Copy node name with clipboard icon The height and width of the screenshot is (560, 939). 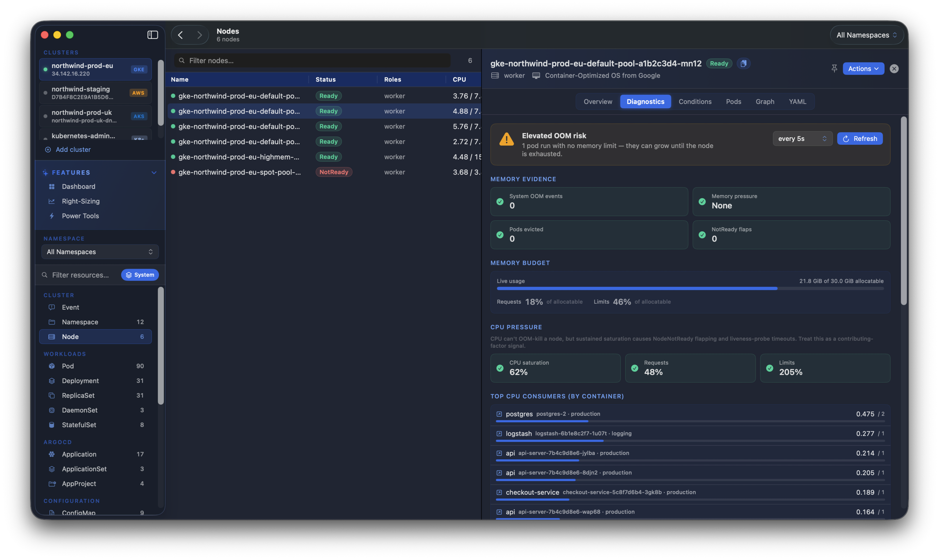coord(743,63)
